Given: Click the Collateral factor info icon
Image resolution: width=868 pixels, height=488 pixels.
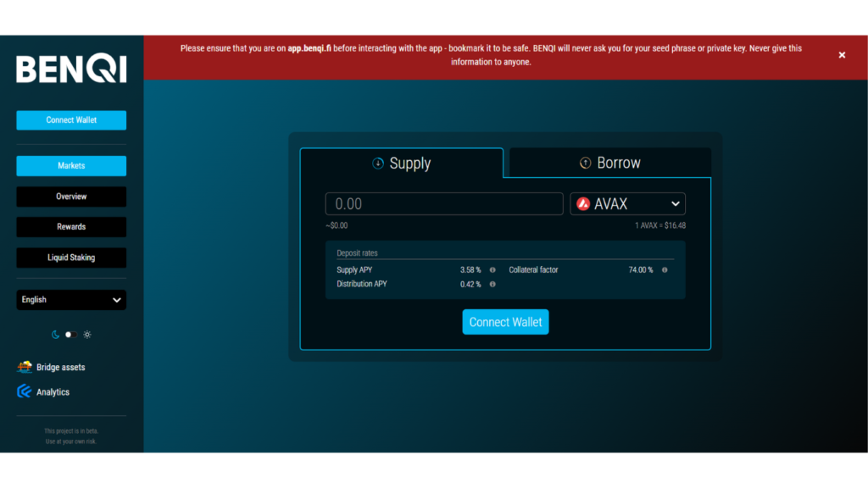Looking at the screenshot, I should [x=665, y=270].
